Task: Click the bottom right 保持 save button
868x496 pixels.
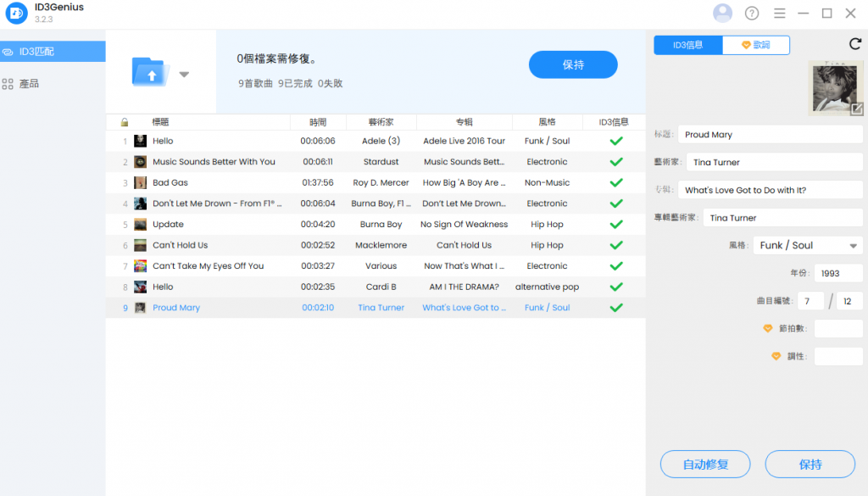Action: [x=810, y=464]
